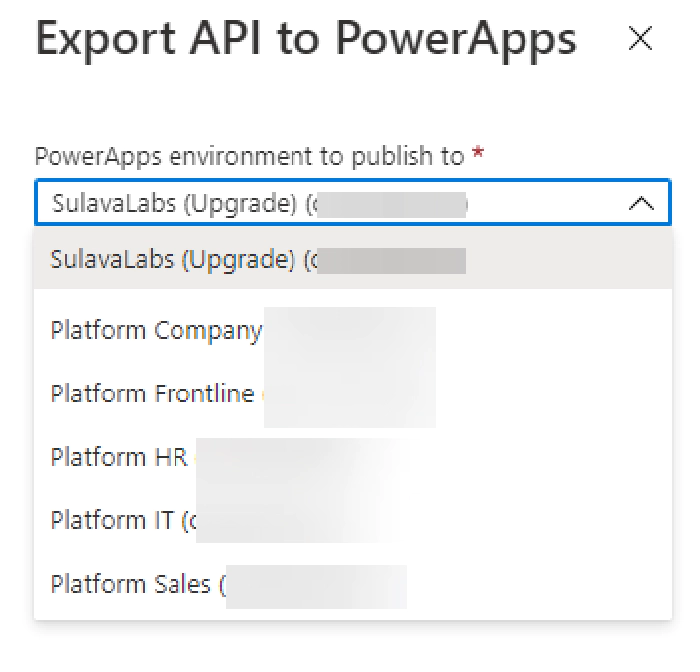The width and height of the screenshot is (700, 672).
Task: Pick the Platform Frontline environment option
Action: coord(152,394)
